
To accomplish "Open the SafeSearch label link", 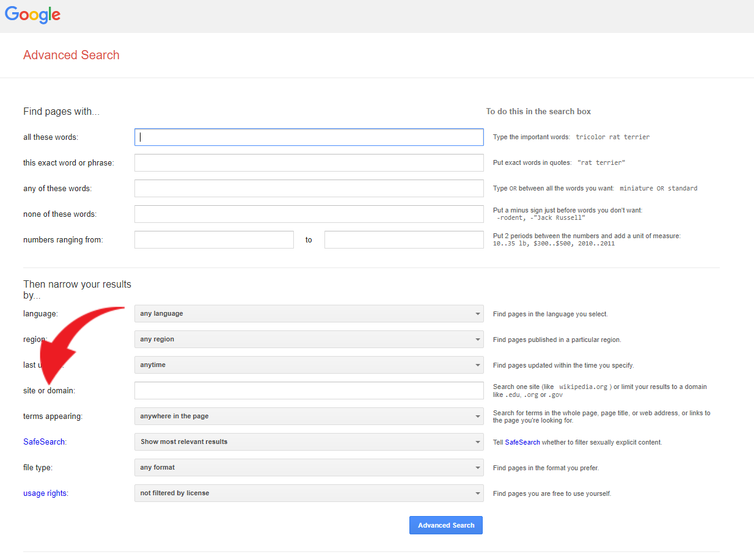I will point(44,442).
